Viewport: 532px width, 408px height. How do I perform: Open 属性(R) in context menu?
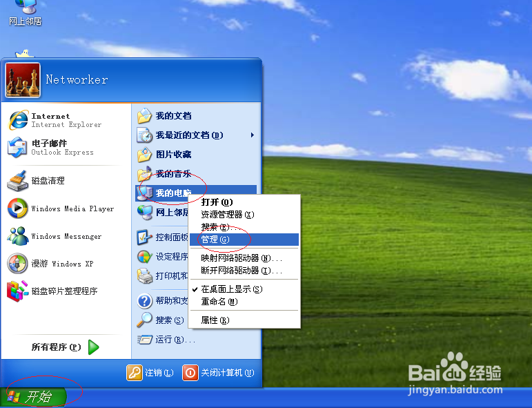244,320
